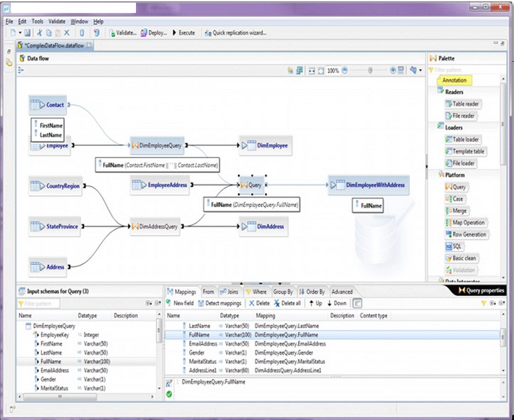
Task: Run the data flow with Execute
Action: (184, 33)
